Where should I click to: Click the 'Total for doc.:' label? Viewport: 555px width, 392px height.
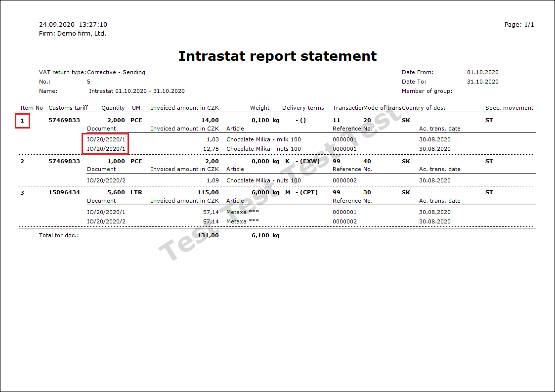point(59,235)
